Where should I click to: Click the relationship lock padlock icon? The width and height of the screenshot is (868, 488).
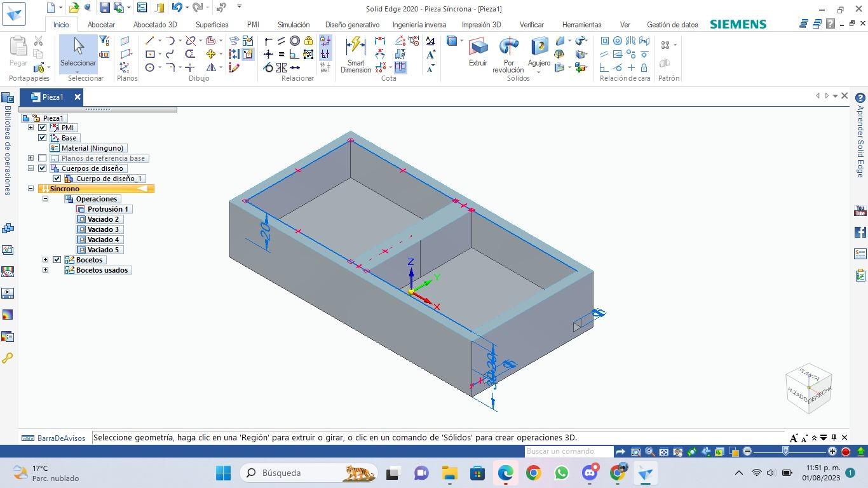[x=308, y=41]
